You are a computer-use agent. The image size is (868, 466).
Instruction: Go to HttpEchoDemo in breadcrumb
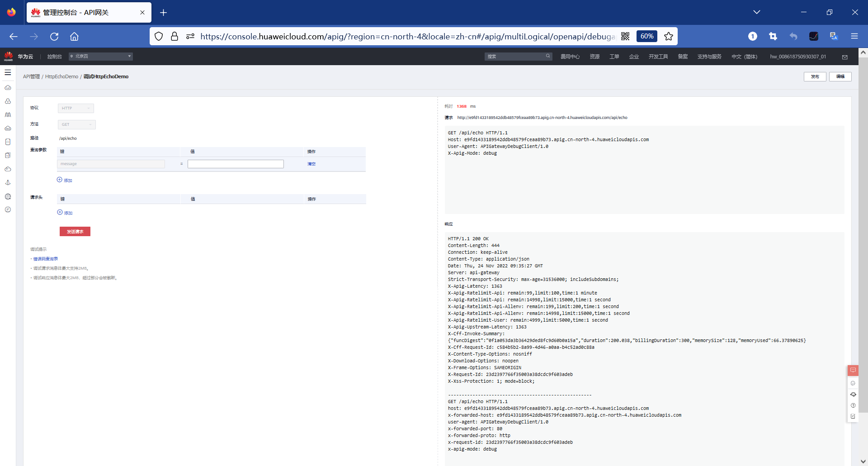[61, 76]
